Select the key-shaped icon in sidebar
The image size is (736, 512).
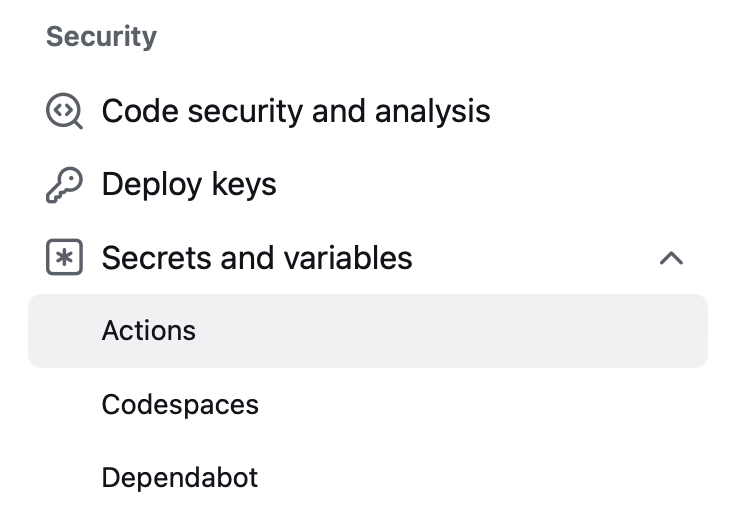pyautogui.click(x=64, y=184)
